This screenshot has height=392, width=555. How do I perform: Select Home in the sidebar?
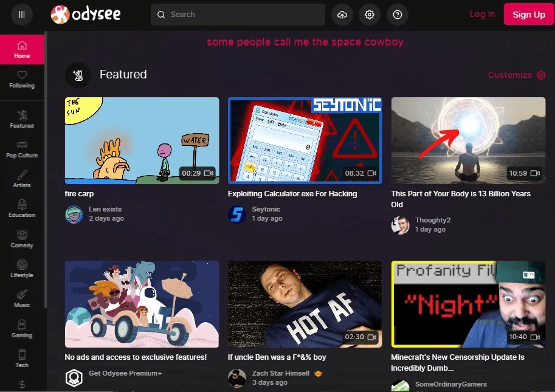pos(22,49)
